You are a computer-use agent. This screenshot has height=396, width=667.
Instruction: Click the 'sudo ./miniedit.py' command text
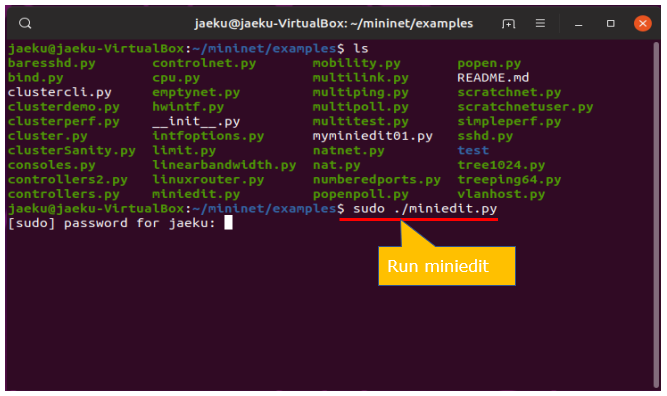425,208
